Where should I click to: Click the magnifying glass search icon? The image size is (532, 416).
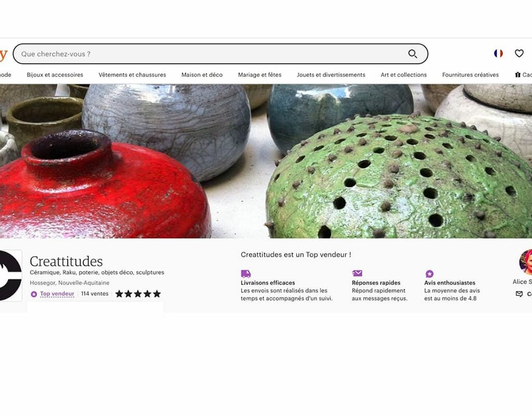click(413, 54)
